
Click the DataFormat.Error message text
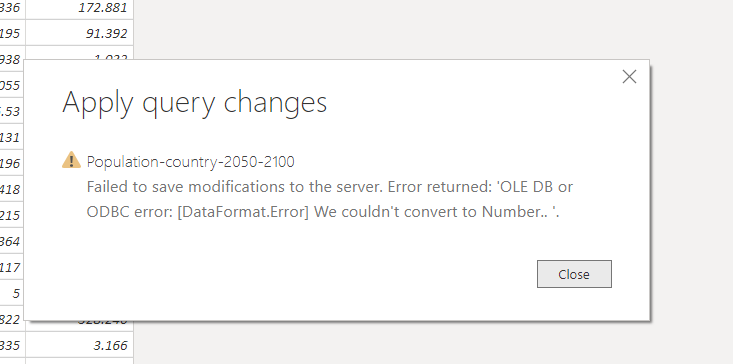[330, 199]
